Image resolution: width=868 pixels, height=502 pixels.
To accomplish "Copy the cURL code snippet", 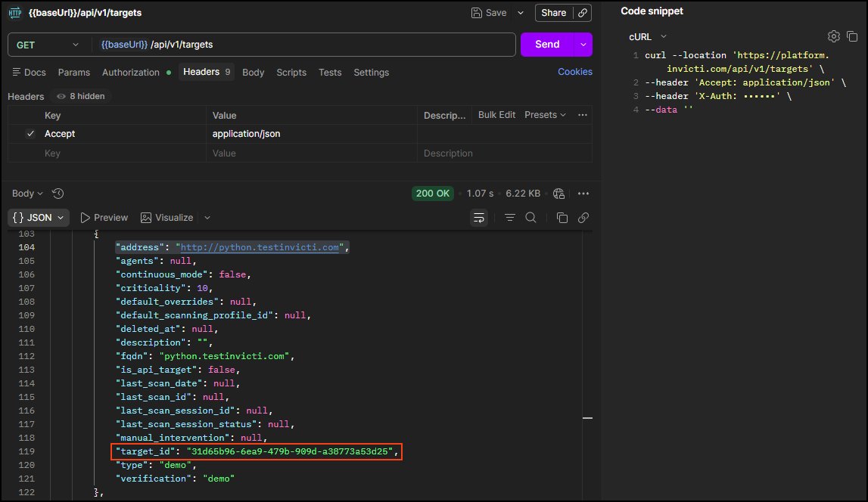I will point(852,36).
